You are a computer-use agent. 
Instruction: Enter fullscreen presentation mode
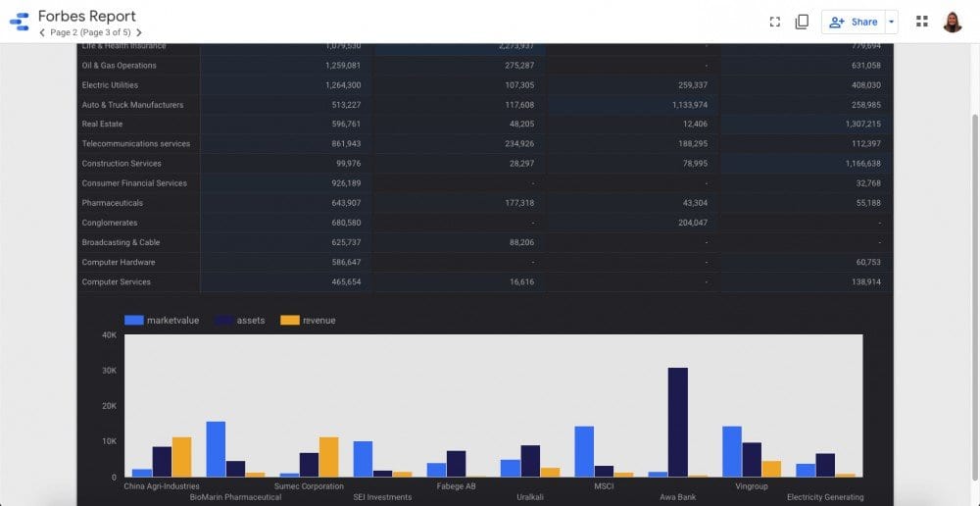coord(775,22)
